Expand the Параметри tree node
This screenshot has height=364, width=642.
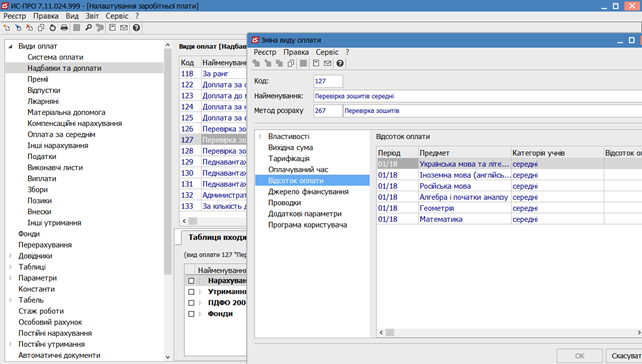(x=11, y=278)
